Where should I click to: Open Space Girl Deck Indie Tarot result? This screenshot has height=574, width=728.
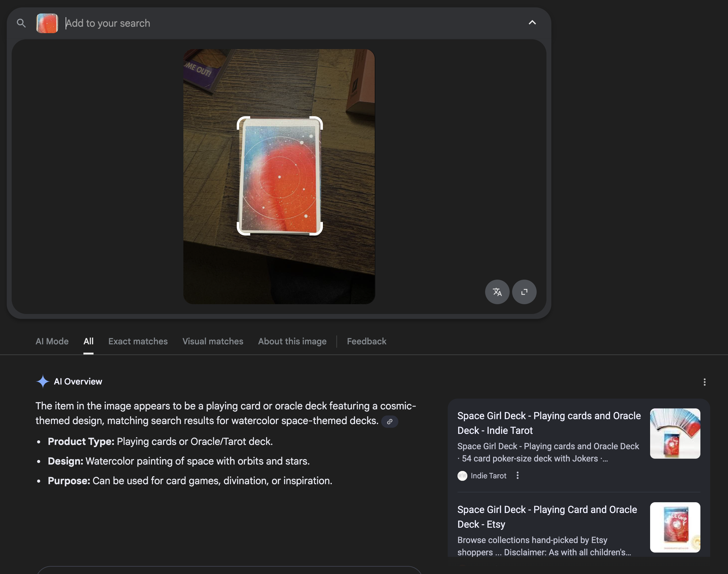pos(549,423)
